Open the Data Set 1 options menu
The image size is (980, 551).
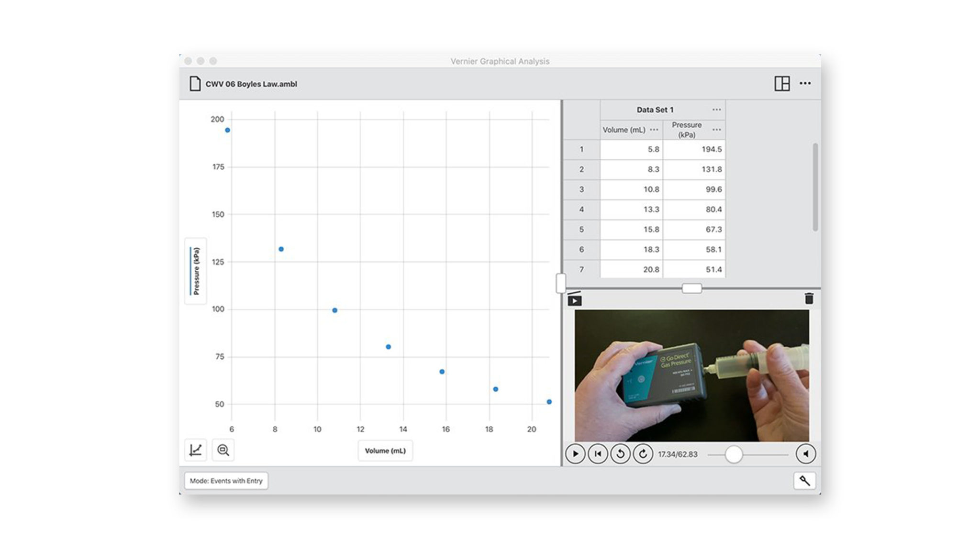[x=716, y=109]
